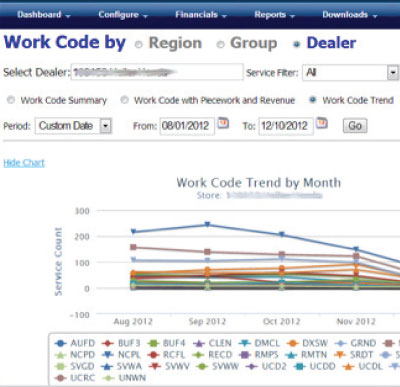Image resolution: width=400 pixels, height=387 pixels.
Task: Toggle SVWV series in chart legend
Action: pos(169,366)
